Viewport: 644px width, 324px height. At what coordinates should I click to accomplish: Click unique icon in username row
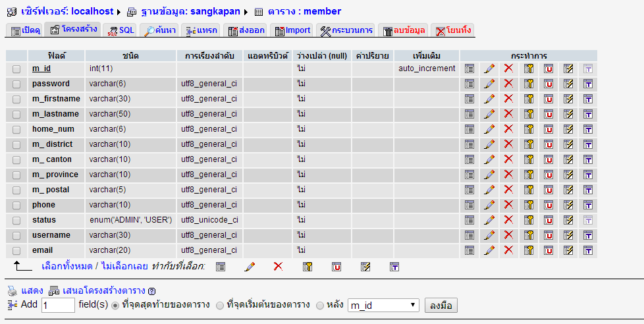(549, 235)
